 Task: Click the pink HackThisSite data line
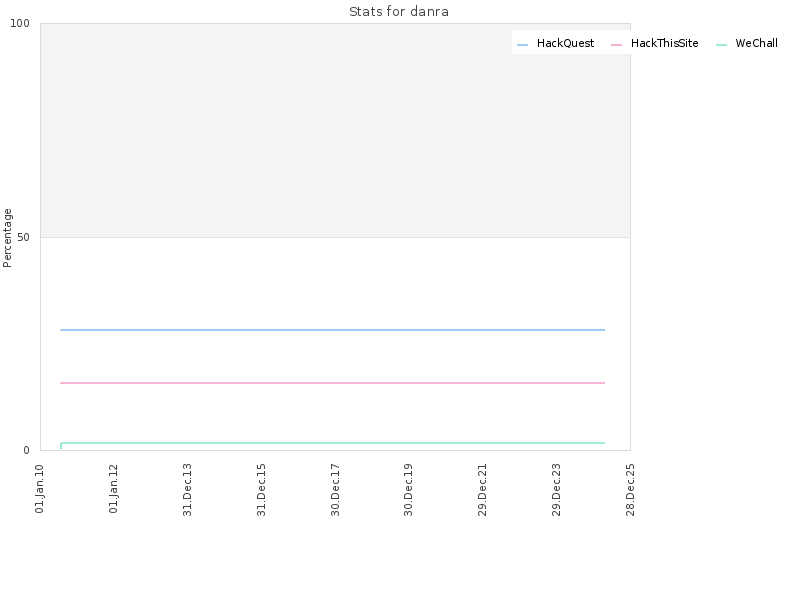[x=333, y=383]
